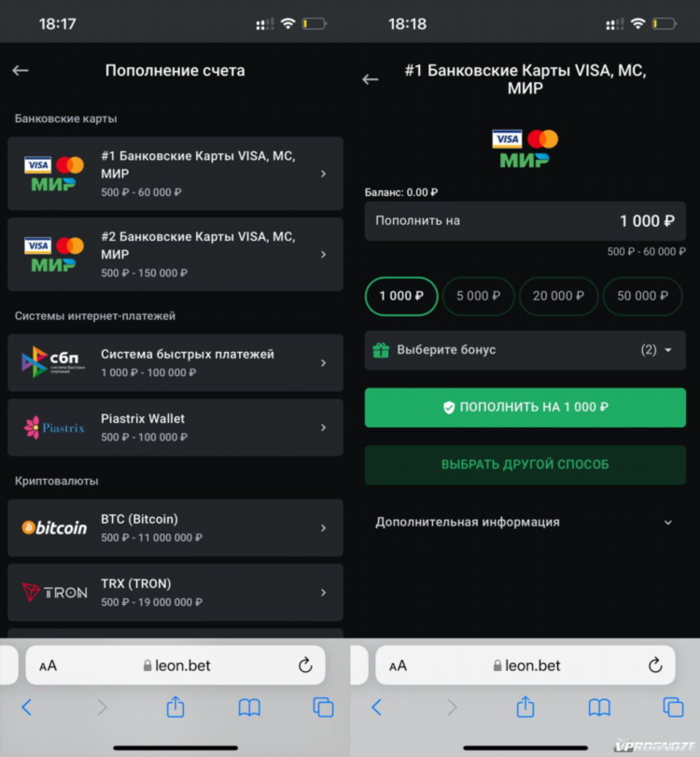Screen dimensions: 700x757
Task: Go back using right Safari back chevron
Action: tap(376, 708)
